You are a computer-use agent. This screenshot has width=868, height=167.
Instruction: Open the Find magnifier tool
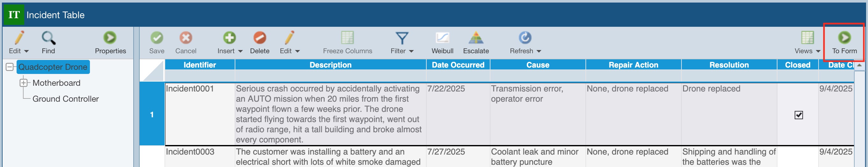[x=48, y=38]
